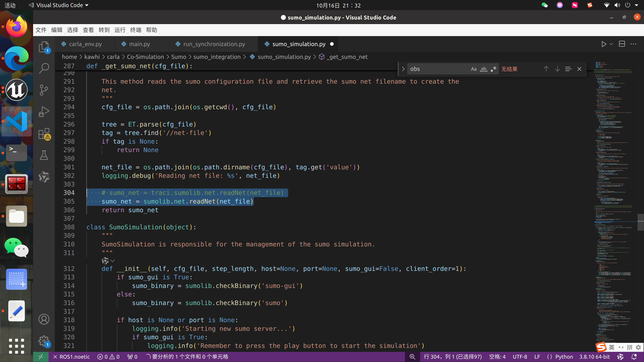Viewport: 644px width, 362px height.
Task: Open the 终端 menu
Action: [135, 30]
